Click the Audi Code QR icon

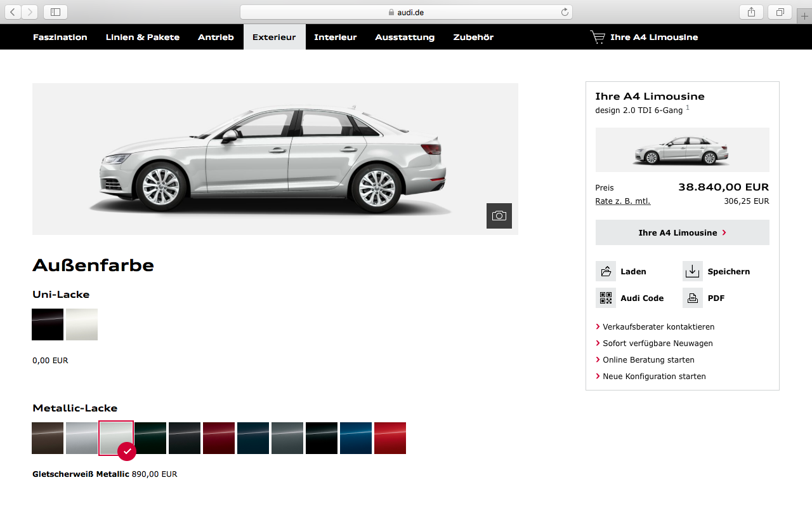coord(606,298)
